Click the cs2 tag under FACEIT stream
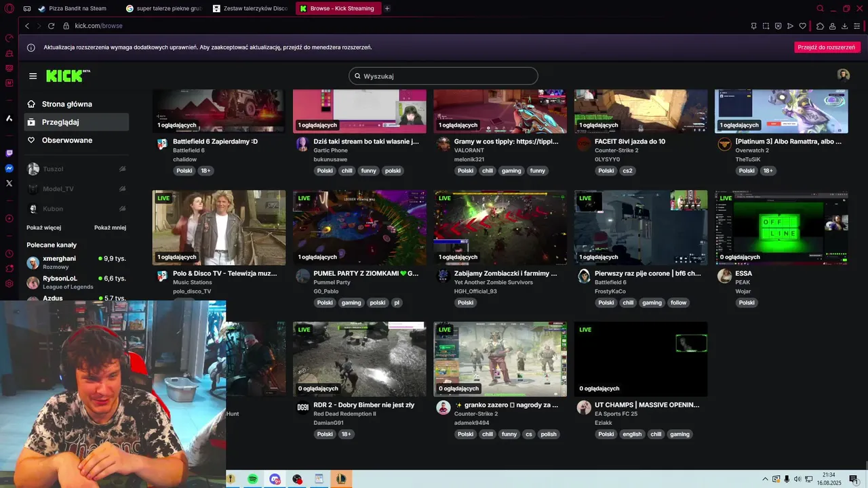This screenshot has height=488, width=868. coord(627,171)
